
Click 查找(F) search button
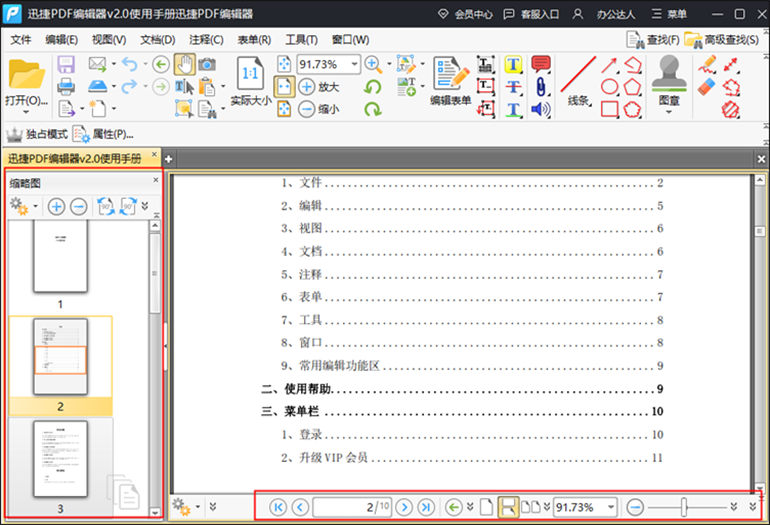click(x=653, y=40)
